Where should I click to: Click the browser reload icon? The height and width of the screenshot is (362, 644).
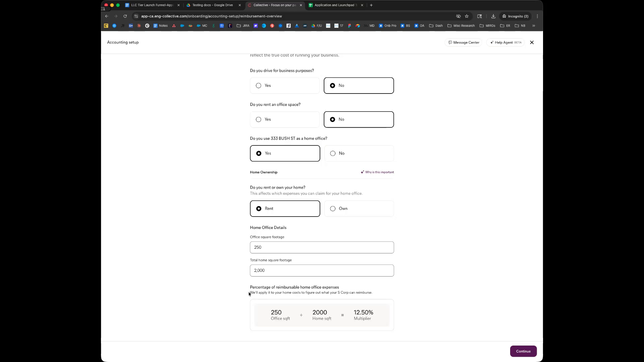[x=125, y=16]
